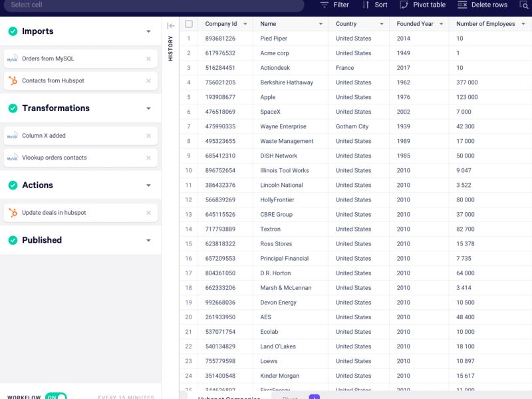The width and height of the screenshot is (532, 399).
Task: Select the Marsh & McLennan name cell
Action: [291, 287]
